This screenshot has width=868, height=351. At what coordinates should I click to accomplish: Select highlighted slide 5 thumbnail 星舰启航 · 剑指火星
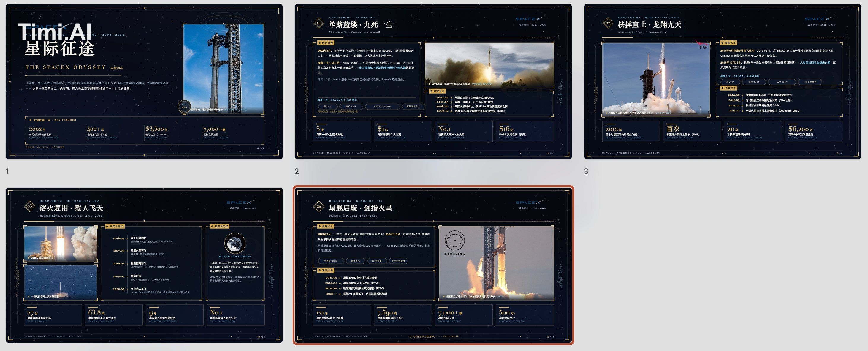coord(433,265)
